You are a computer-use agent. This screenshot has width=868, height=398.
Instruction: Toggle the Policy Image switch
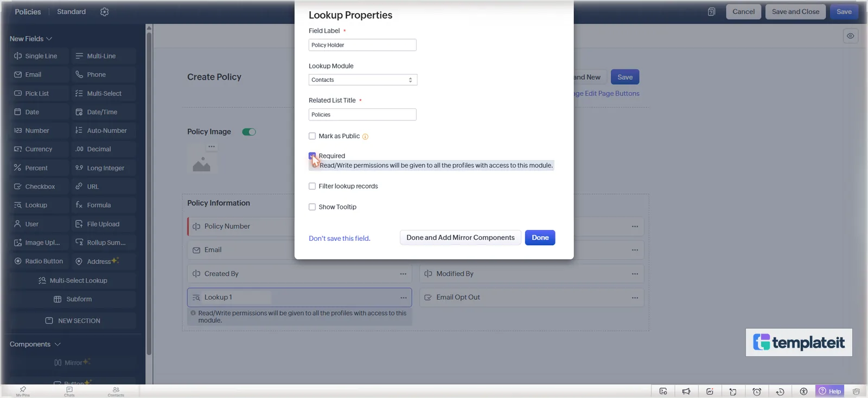click(249, 132)
